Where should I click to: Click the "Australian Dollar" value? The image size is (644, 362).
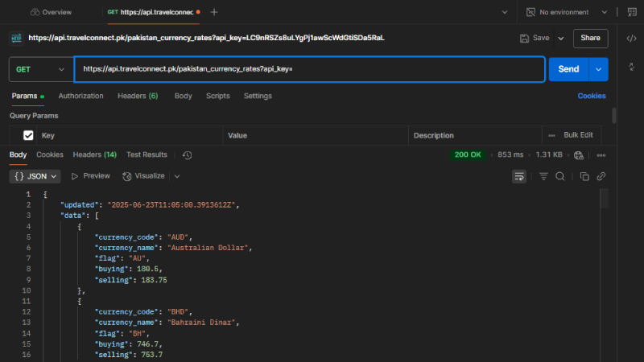(208, 248)
